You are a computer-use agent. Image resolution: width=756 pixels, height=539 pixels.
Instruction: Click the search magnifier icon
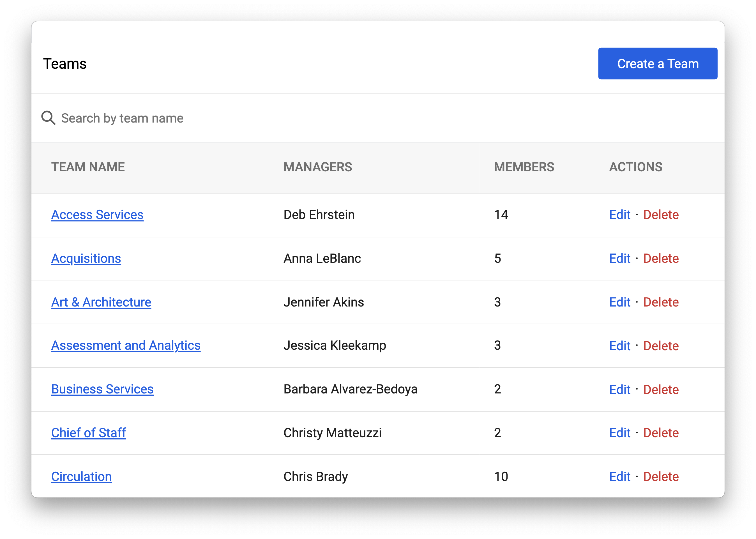pyautogui.click(x=48, y=118)
